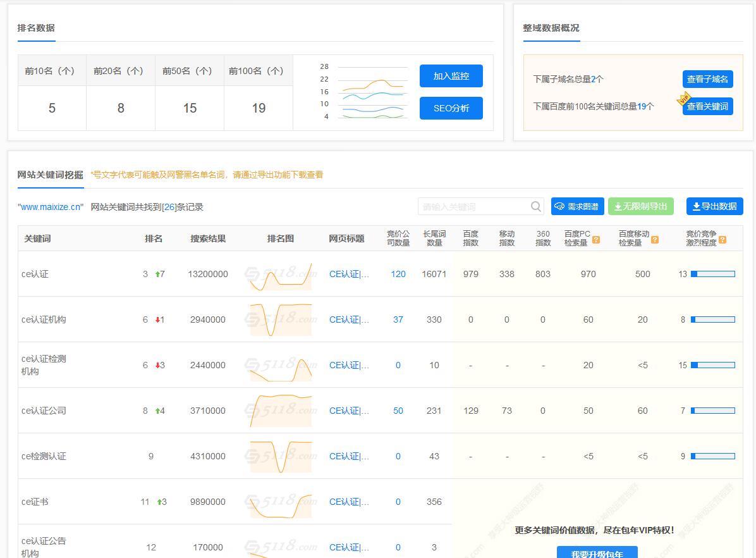
Task: Click search result value 13200000
Action: (x=208, y=274)
